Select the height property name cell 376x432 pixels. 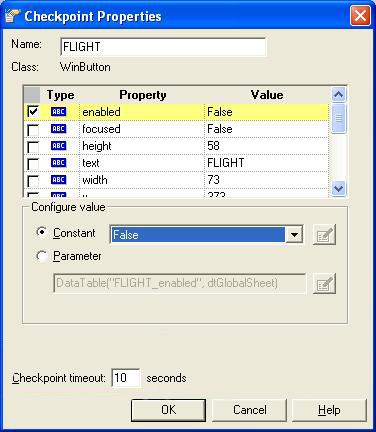[x=142, y=146]
